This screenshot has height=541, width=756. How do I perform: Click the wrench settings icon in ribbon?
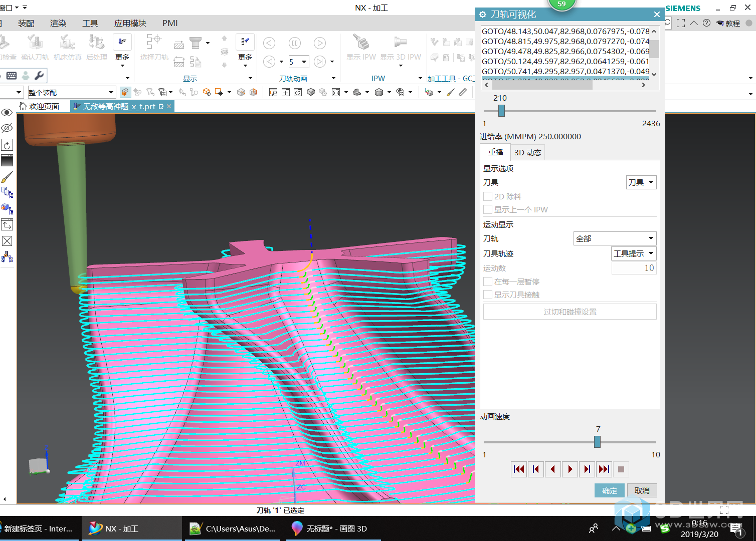pyautogui.click(x=39, y=76)
